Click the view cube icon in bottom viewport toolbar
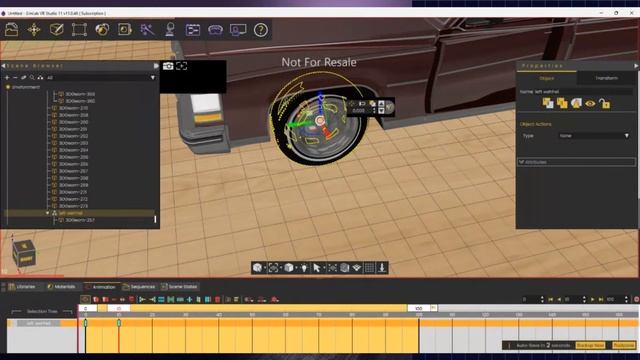Screen dimensions: 640x360 (x=258, y=268)
